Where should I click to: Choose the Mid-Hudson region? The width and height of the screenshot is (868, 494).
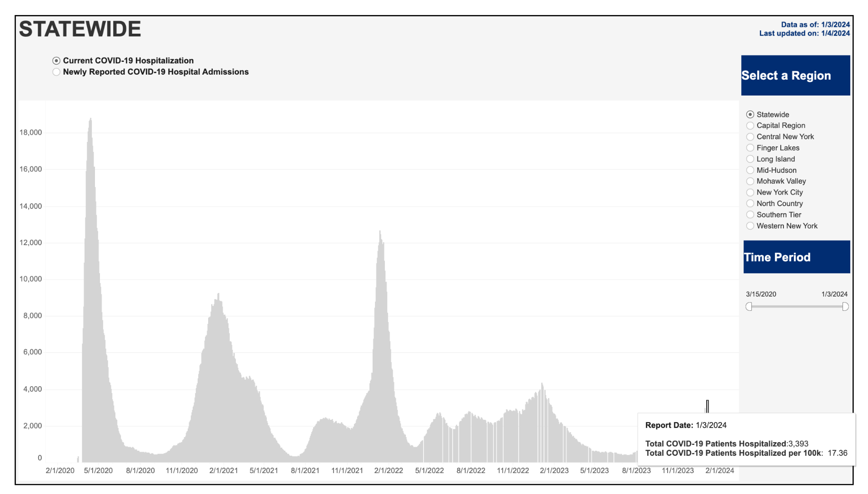tap(750, 171)
